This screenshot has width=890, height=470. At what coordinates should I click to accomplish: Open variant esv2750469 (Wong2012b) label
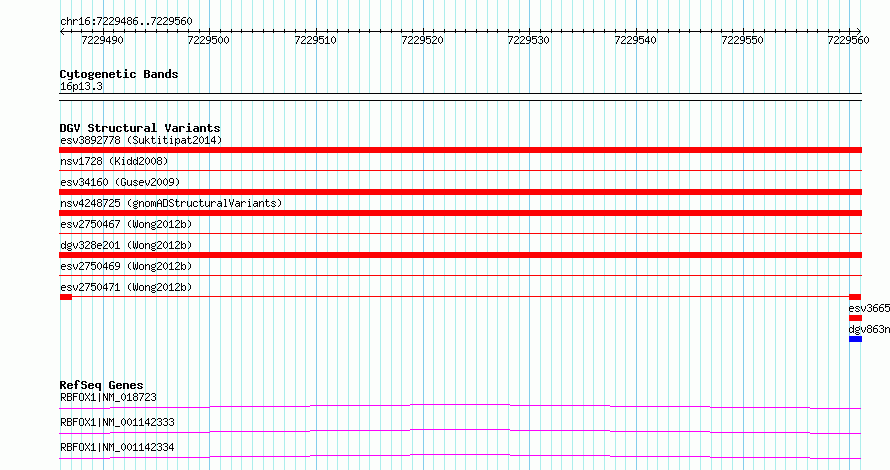126,266
